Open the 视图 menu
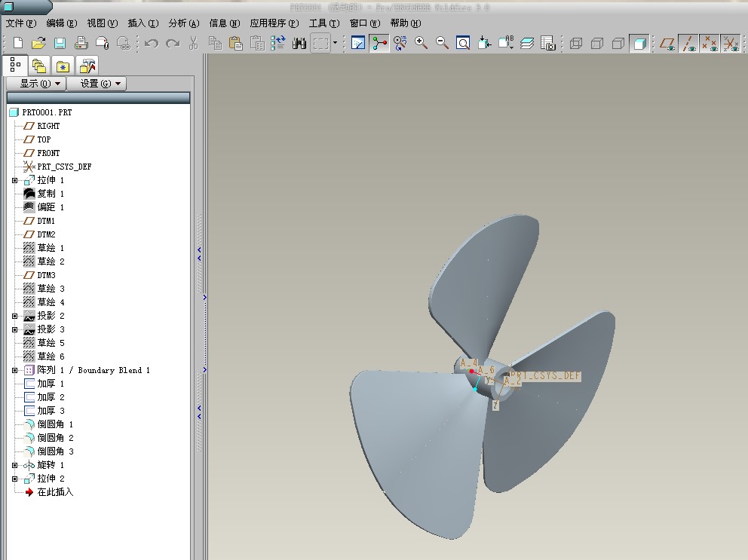 (x=102, y=23)
